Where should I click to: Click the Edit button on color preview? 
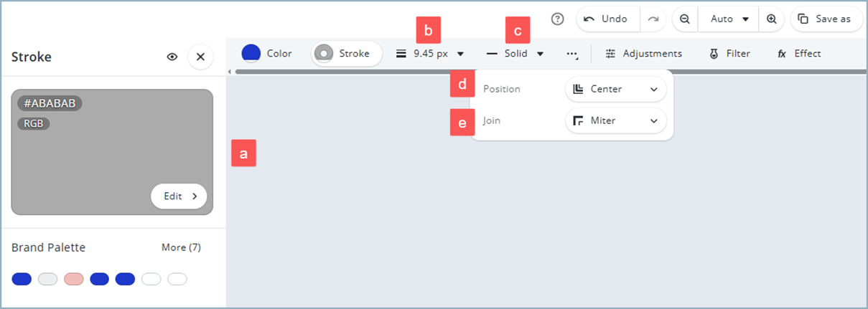[x=179, y=196]
